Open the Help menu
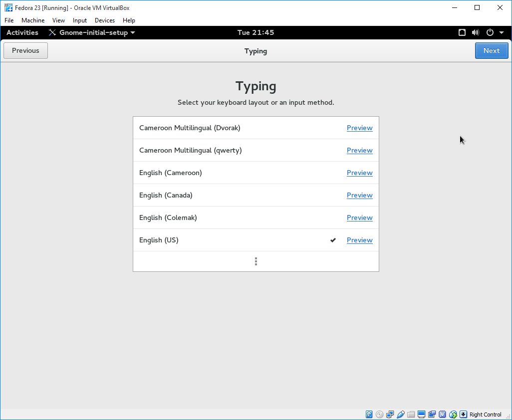 129,20
